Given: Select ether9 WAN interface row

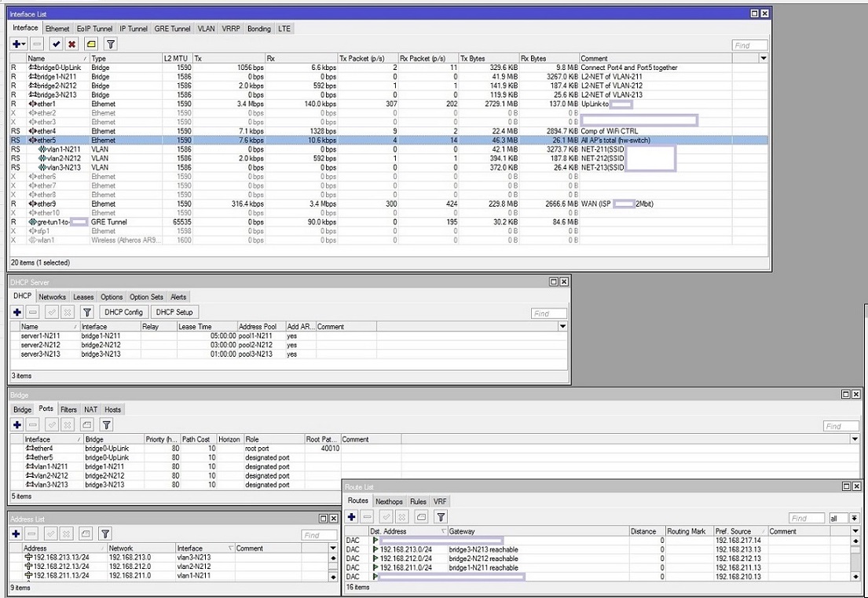Looking at the screenshot, I should point(389,204).
